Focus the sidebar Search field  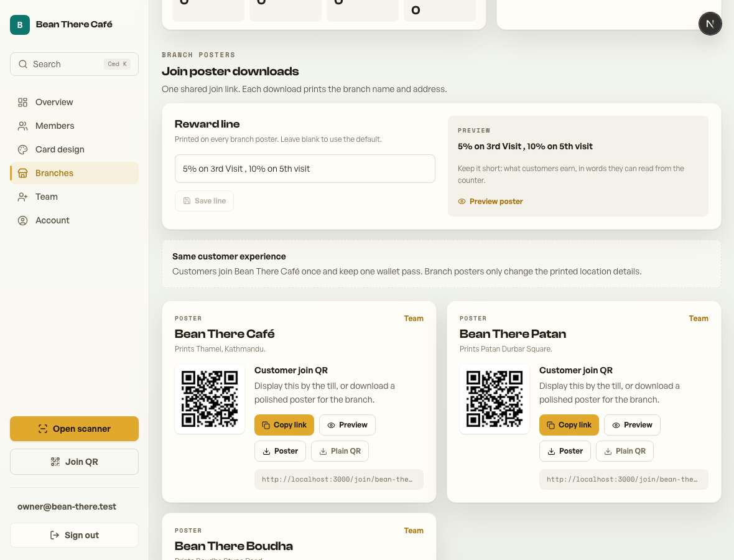74,64
